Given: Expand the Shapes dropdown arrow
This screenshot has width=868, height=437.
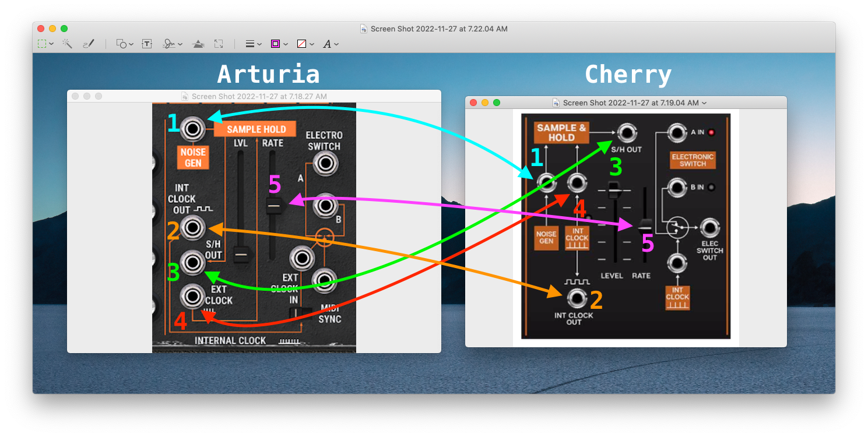Looking at the screenshot, I should point(131,44).
